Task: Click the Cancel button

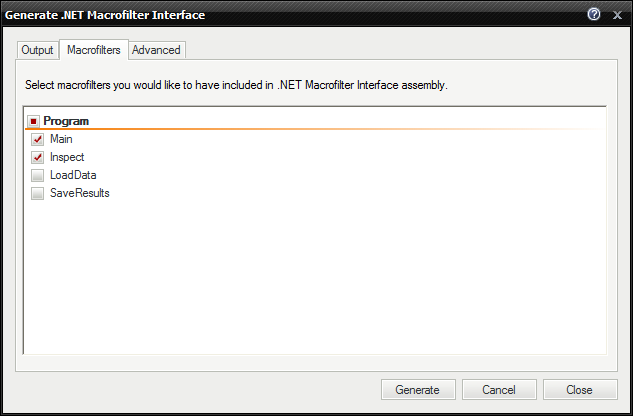Action: [499, 390]
